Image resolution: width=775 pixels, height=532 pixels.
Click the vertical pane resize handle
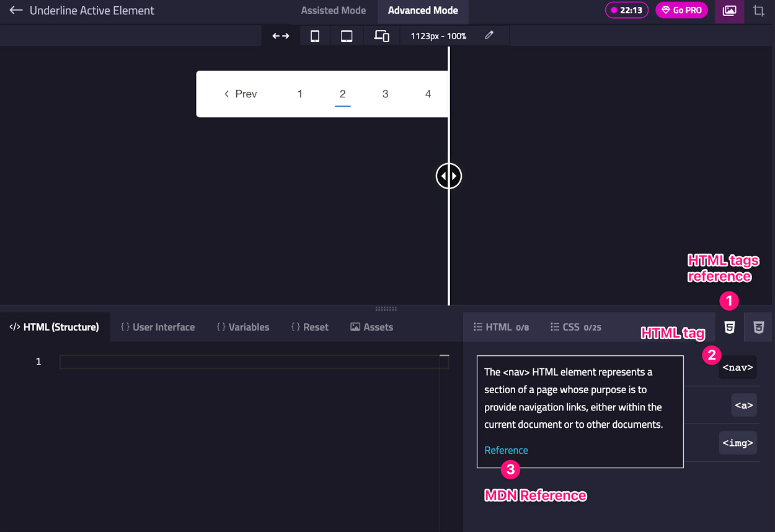[x=448, y=175]
